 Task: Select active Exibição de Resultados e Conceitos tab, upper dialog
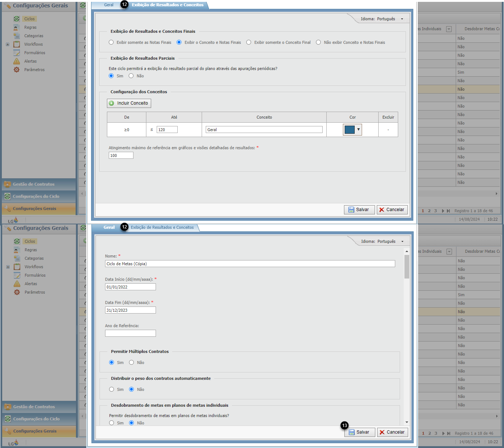pyautogui.click(x=168, y=5)
